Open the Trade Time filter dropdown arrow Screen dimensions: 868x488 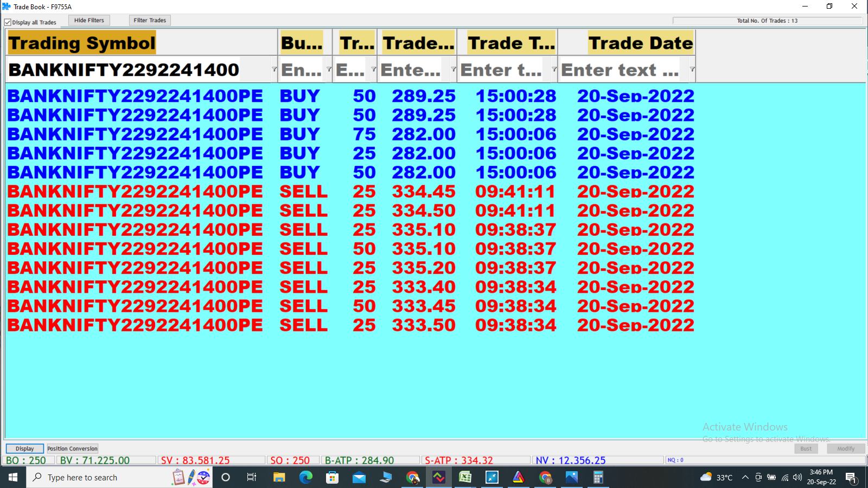pos(554,69)
